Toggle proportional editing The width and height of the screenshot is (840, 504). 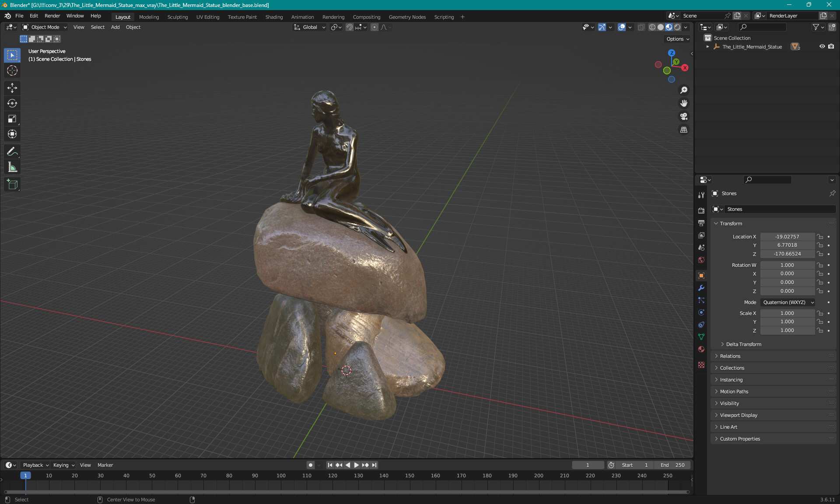[x=374, y=27]
